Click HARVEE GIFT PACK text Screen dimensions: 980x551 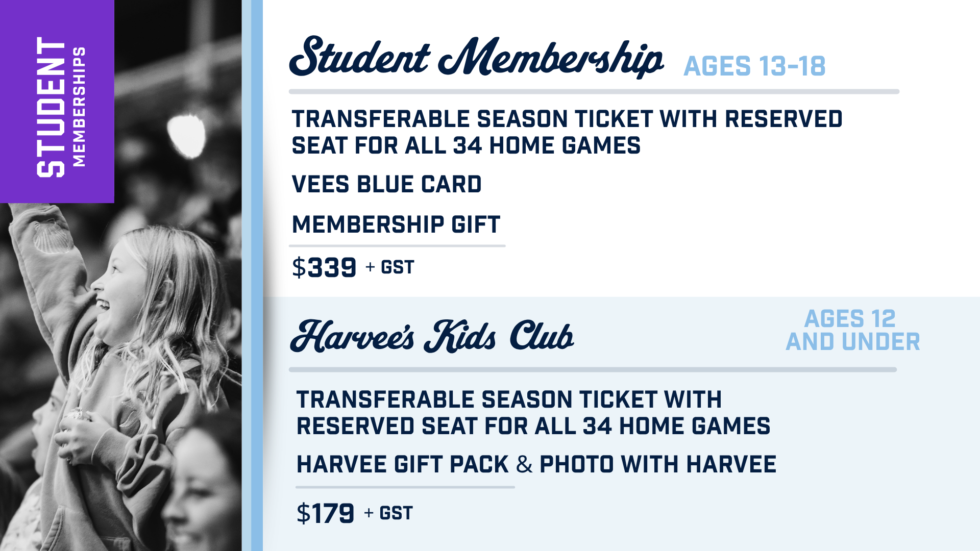pyautogui.click(x=403, y=464)
